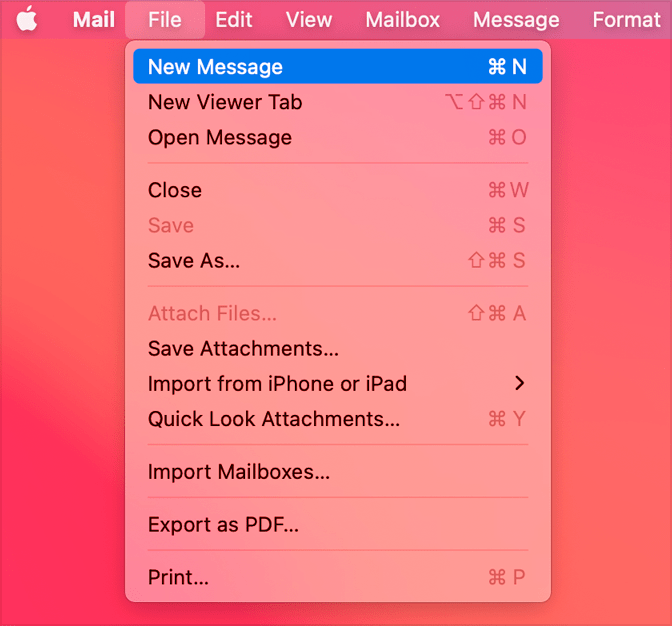Select Close menu item
This screenshot has height=626, width=672.
(338, 190)
